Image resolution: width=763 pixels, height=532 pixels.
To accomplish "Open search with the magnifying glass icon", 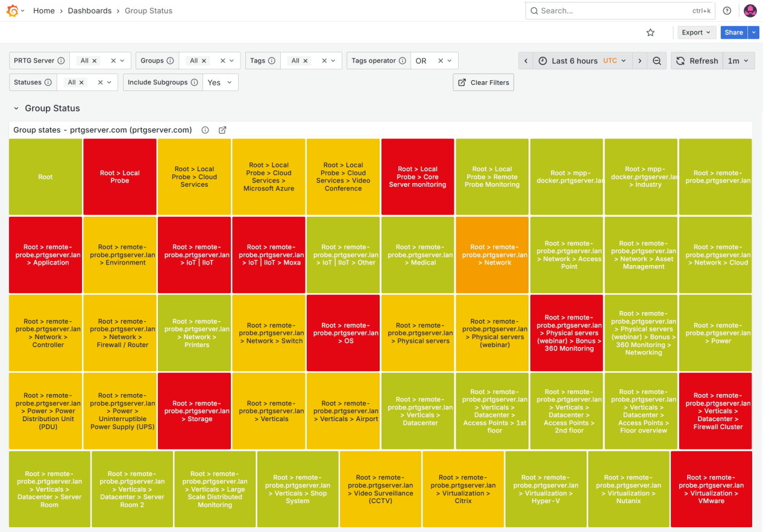I will 534,10.
